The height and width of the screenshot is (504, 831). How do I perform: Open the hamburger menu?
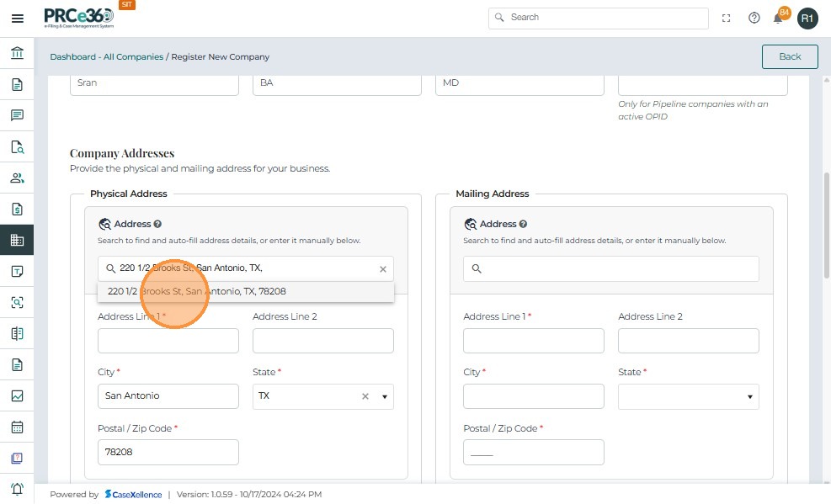click(17, 18)
